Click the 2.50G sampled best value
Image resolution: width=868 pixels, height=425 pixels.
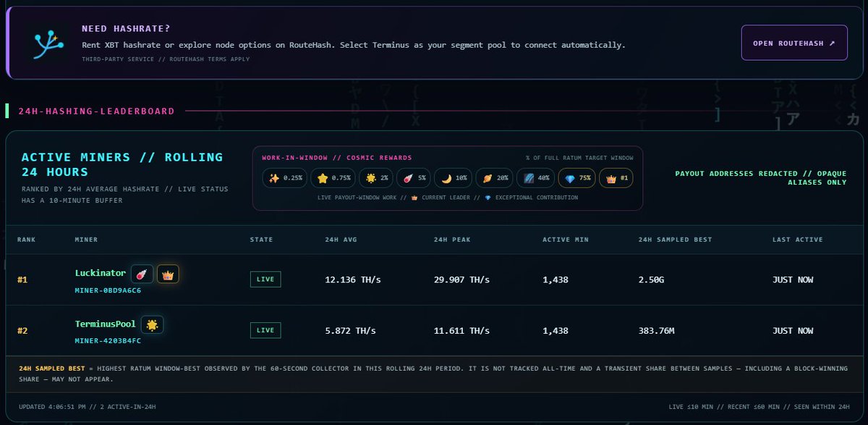(652, 279)
